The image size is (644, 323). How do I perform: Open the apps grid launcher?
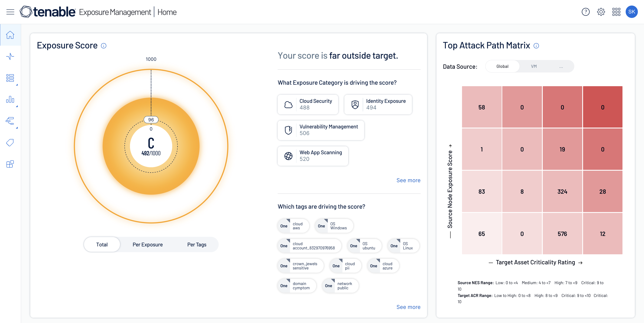coord(616,12)
